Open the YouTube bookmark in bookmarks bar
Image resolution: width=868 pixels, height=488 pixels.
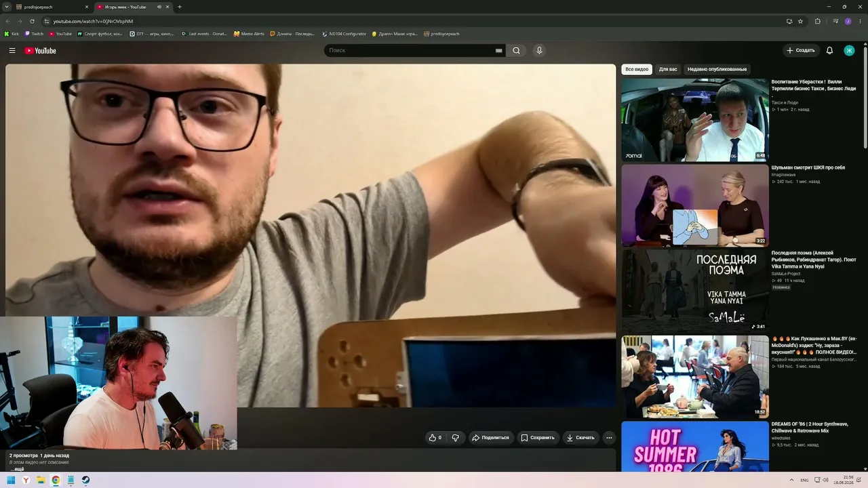point(60,34)
